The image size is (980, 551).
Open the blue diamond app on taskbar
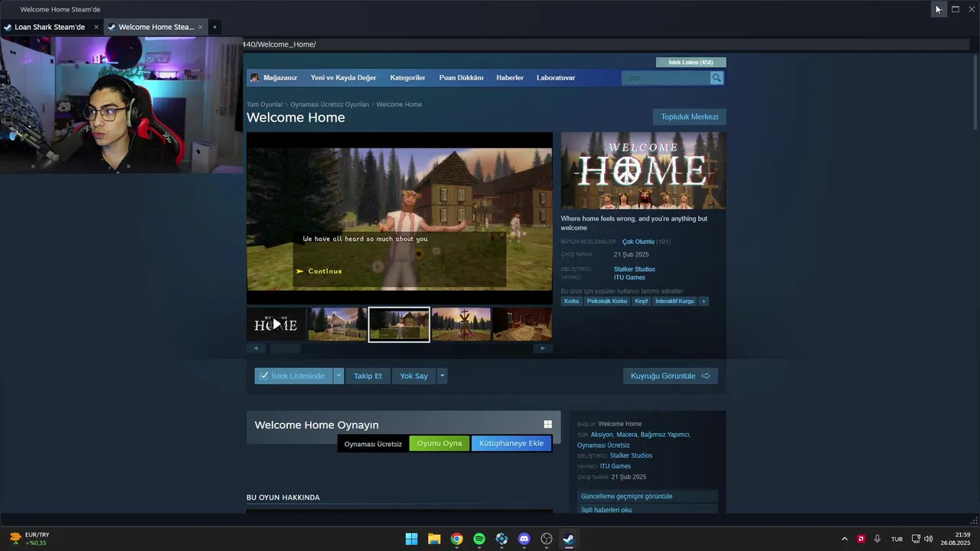pyautogui.click(x=501, y=539)
